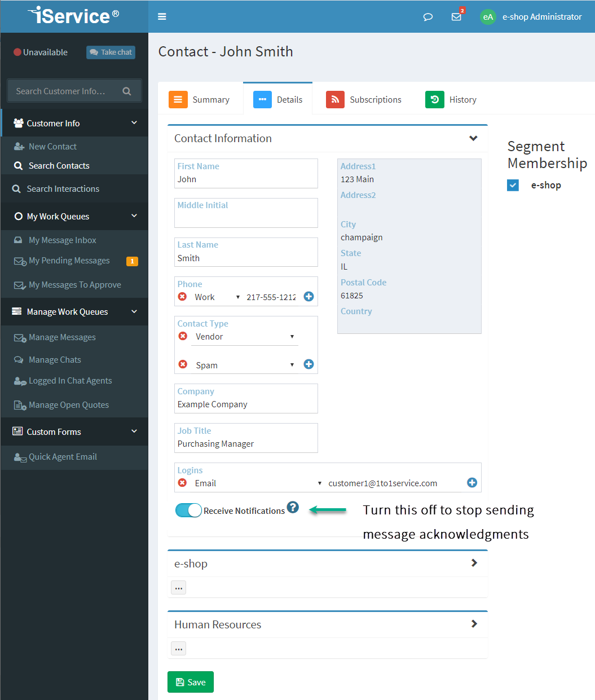Viewport: 595px width, 700px height.
Task: Open the Vendor contact type dropdown
Action: pos(245,337)
